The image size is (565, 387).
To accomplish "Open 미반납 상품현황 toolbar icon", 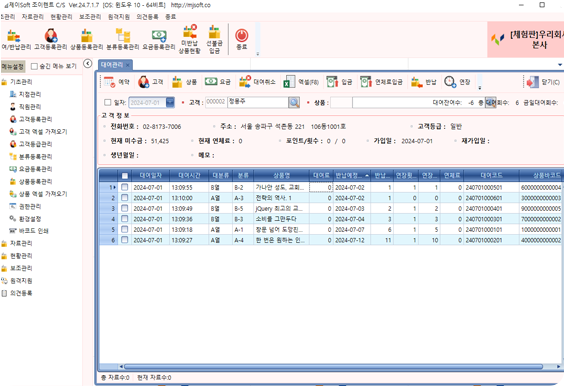I will point(190,39).
